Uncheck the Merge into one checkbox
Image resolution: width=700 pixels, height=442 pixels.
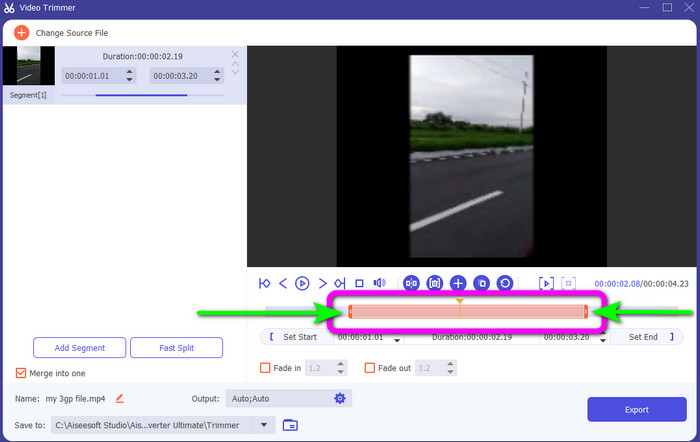22,373
